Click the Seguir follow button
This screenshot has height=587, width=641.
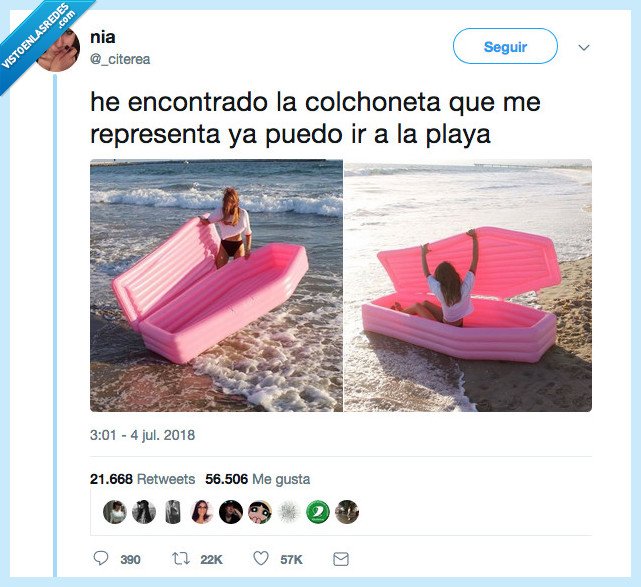(505, 46)
